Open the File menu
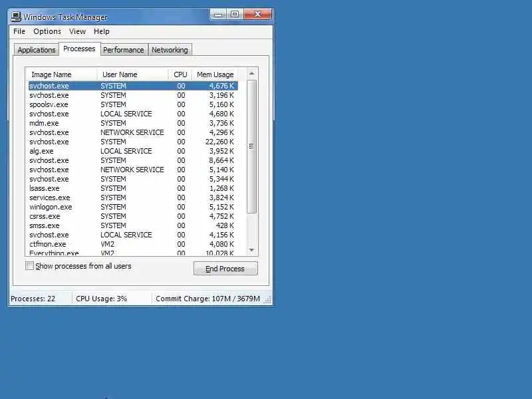The width and height of the screenshot is (532, 399). 19,31
